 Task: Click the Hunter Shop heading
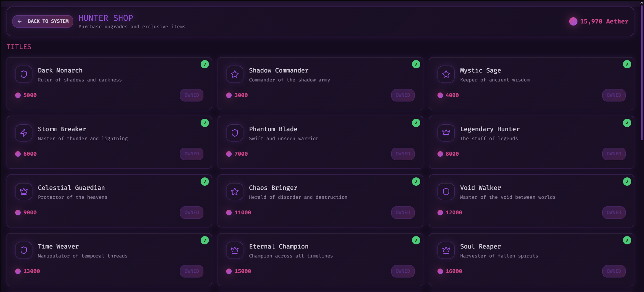(106, 18)
